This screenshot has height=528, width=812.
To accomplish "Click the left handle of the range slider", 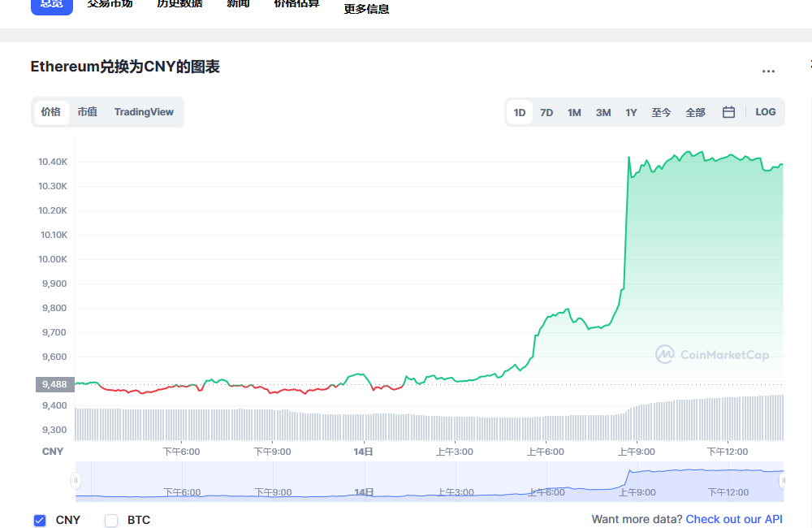I will tap(76, 480).
